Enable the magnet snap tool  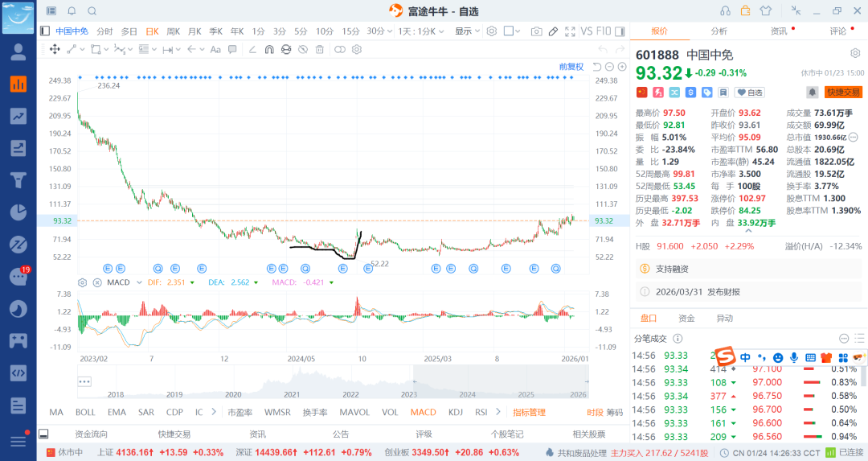(269, 49)
